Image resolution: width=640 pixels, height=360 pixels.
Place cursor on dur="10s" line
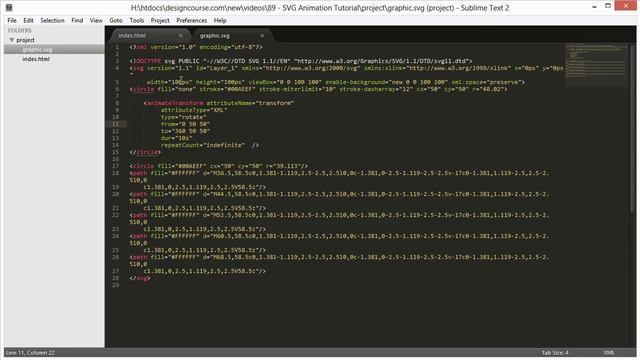pos(176,138)
